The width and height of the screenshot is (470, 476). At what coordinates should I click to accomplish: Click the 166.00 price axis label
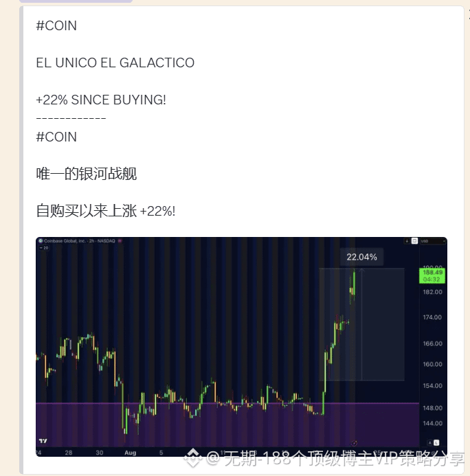[433, 343]
